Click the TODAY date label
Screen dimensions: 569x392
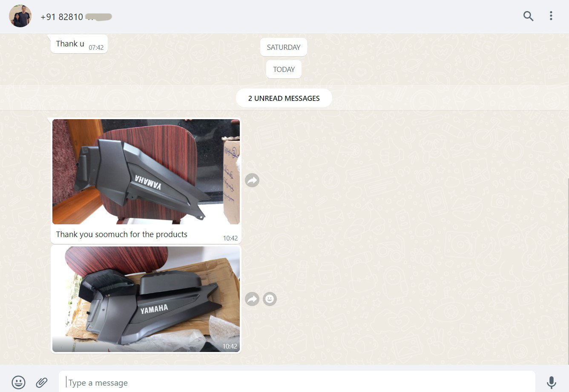coord(284,69)
